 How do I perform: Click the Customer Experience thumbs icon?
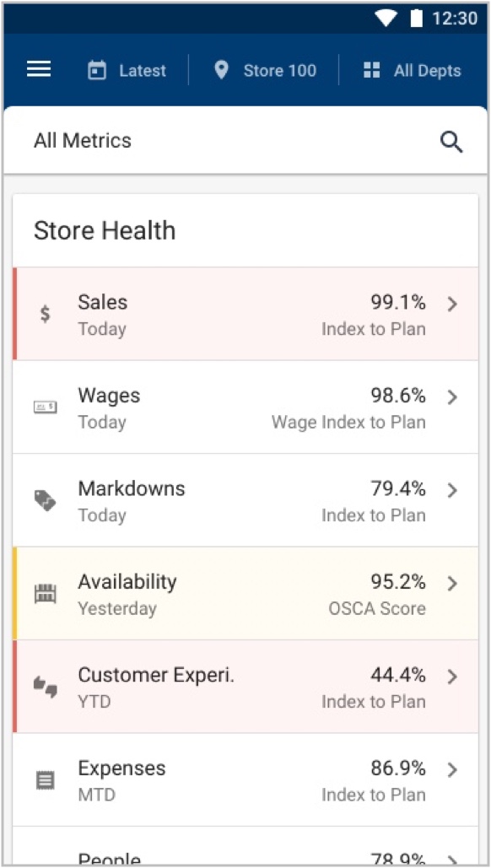tap(46, 687)
